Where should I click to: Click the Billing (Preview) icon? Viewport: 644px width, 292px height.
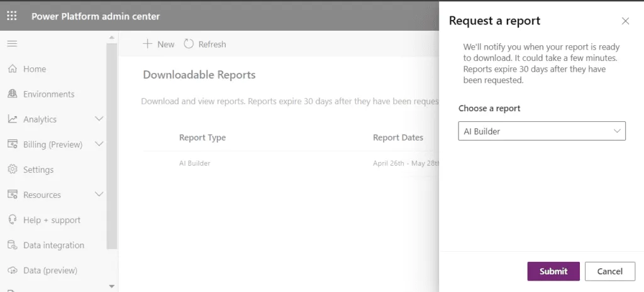(13, 144)
